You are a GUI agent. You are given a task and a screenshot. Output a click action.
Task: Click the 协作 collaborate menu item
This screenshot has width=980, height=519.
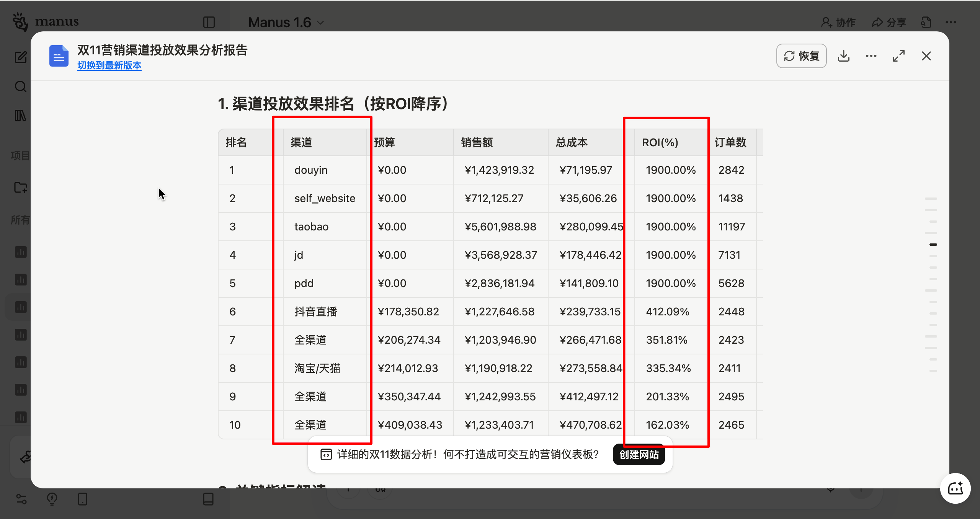pyautogui.click(x=838, y=23)
